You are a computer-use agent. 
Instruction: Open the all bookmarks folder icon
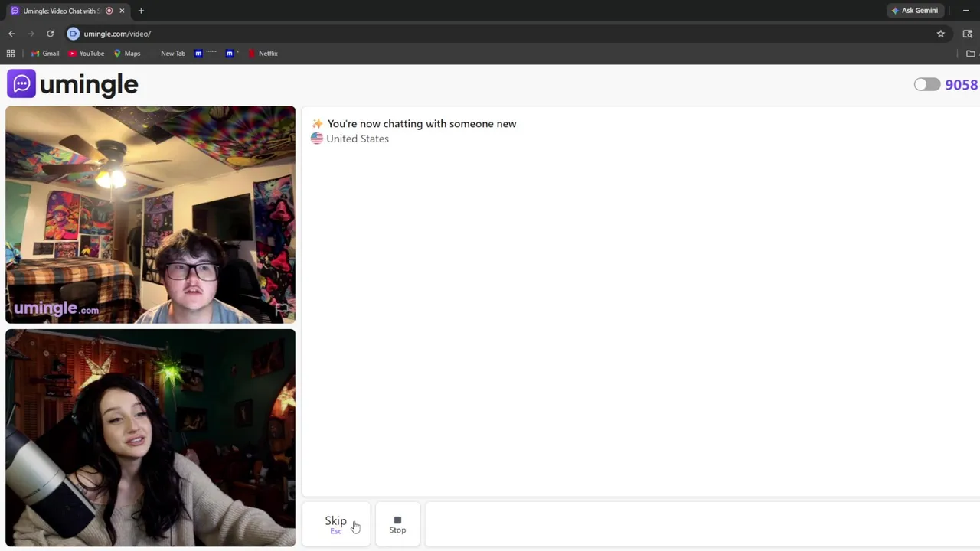pyautogui.click(x=970, y=54)
